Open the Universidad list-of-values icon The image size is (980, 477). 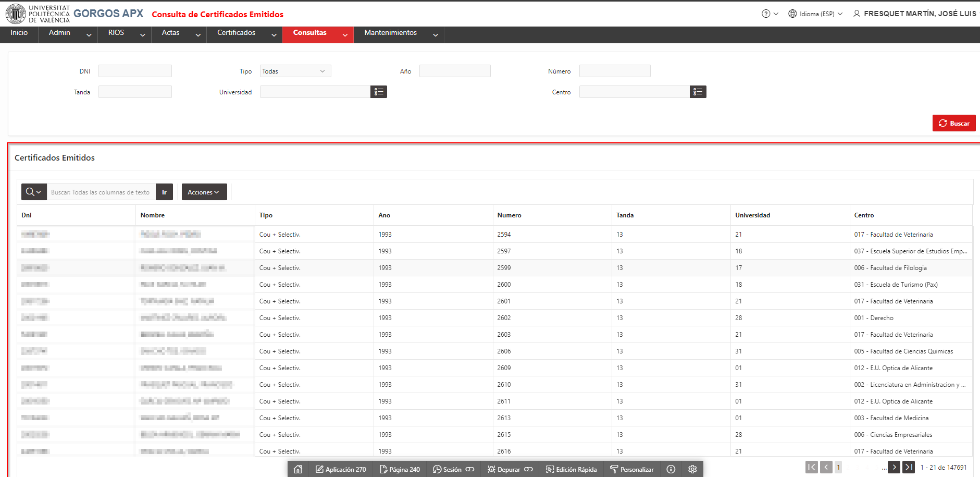coord(379,92)
